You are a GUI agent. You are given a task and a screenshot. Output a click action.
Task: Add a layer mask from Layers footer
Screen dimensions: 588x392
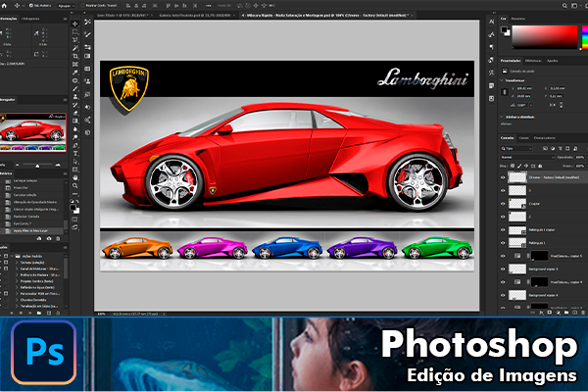click(550, 312)
